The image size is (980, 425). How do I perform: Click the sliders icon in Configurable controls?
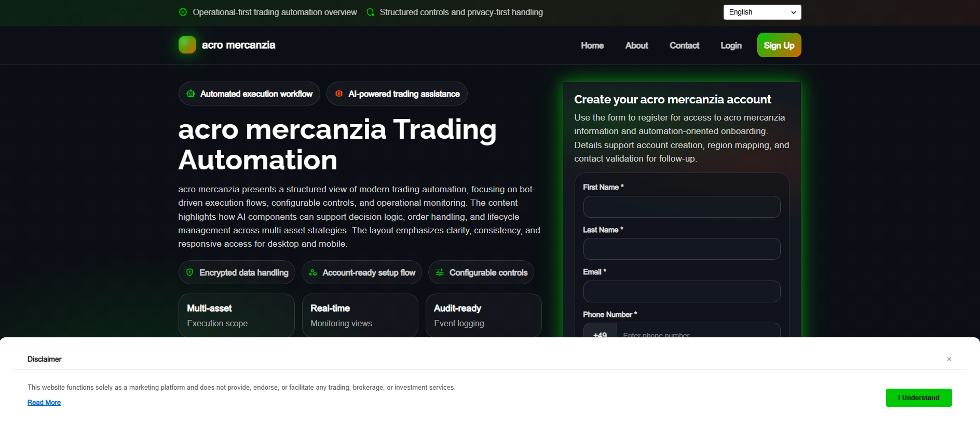tap(440, 272)
